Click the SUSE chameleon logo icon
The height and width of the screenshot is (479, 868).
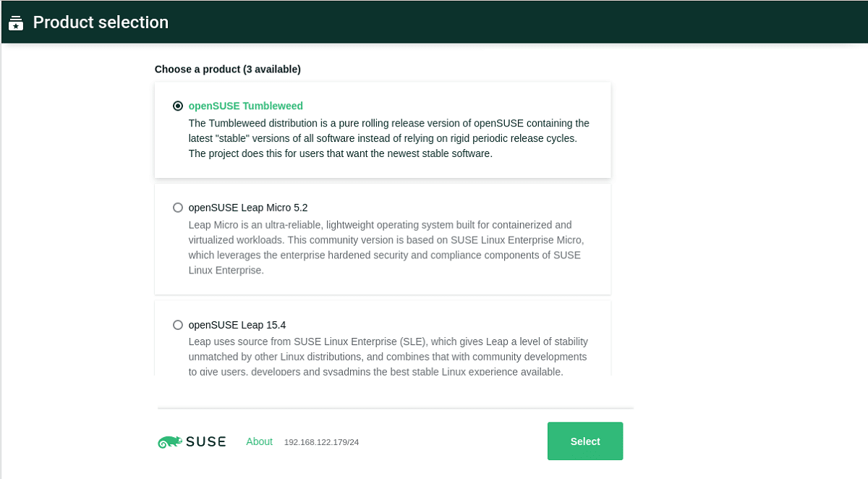click(169, 441)
